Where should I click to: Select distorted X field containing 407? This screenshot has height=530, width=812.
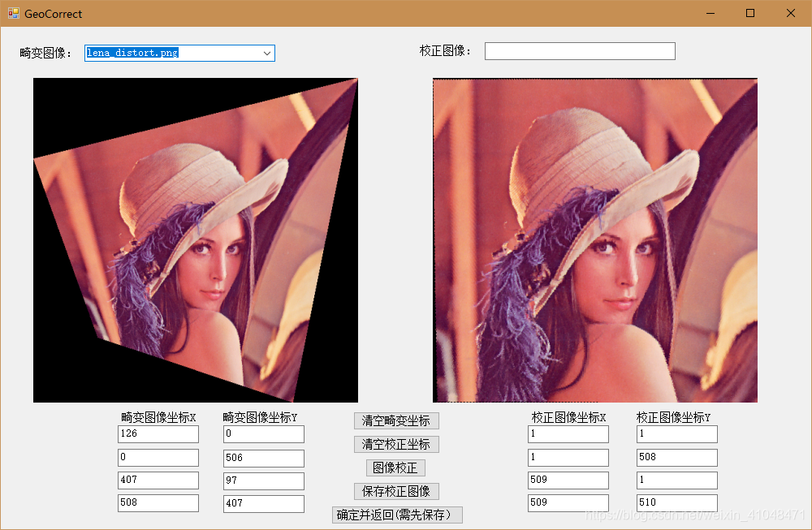(x=158, y=480)
